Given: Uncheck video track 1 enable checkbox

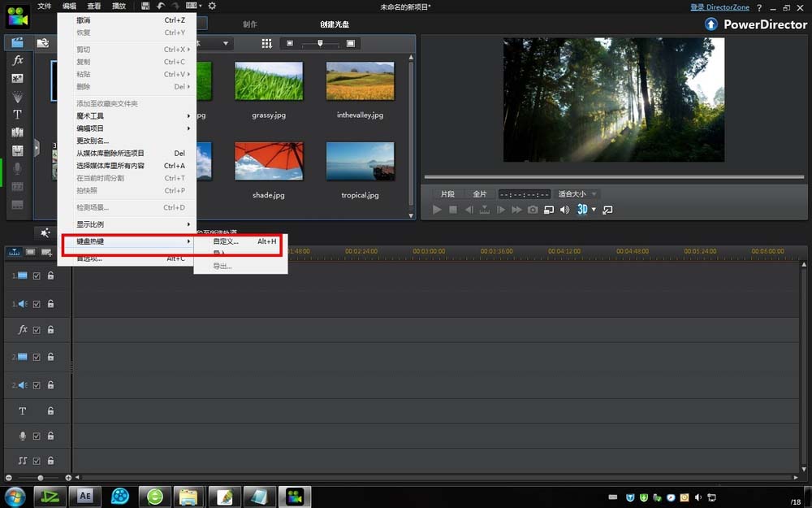Looking at the screenshot, I should point(37,276).
